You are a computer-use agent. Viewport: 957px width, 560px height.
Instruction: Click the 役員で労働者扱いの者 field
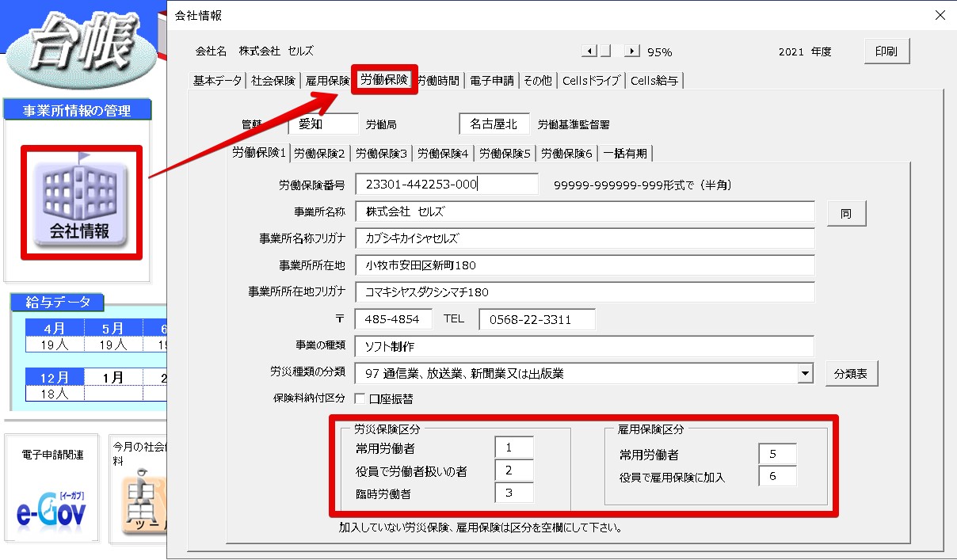click(514, 470)
